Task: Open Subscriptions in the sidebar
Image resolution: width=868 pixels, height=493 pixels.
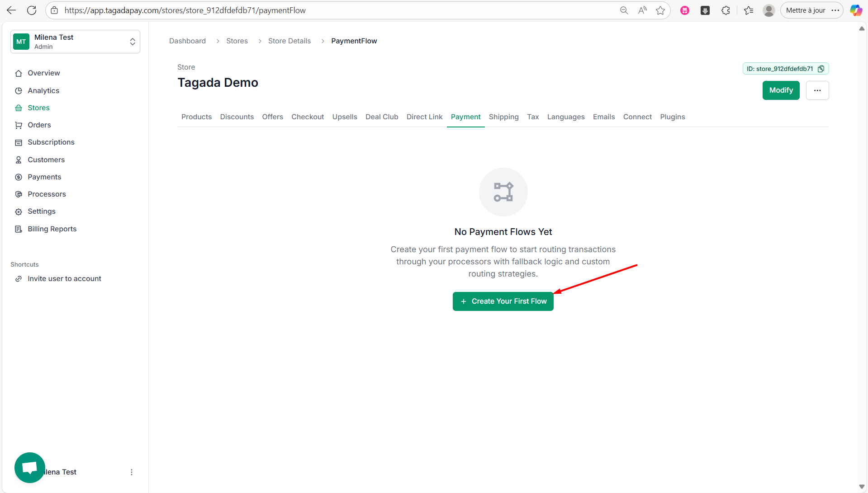Action: (51, 142)
